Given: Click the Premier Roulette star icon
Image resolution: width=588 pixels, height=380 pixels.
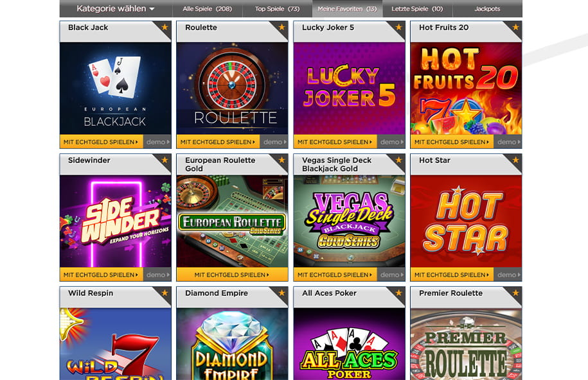Looking at the screenshot, I should point(515,293).
